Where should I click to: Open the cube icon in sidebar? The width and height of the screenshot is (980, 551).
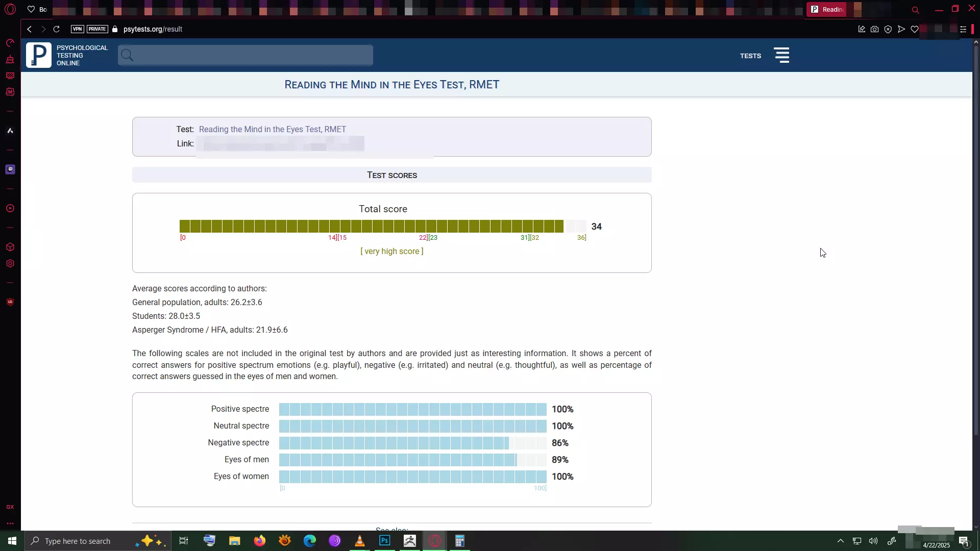tap(10, 247)
